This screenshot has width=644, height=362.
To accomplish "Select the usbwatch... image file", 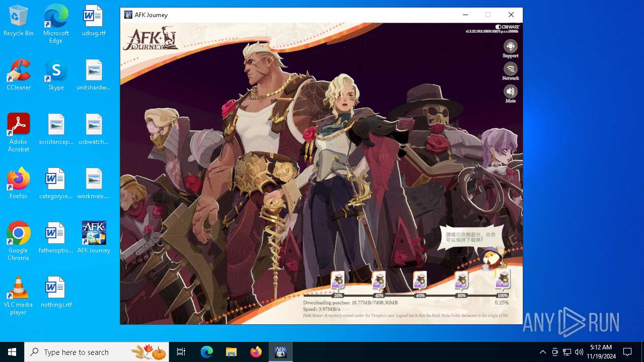I will click(94, 130).
